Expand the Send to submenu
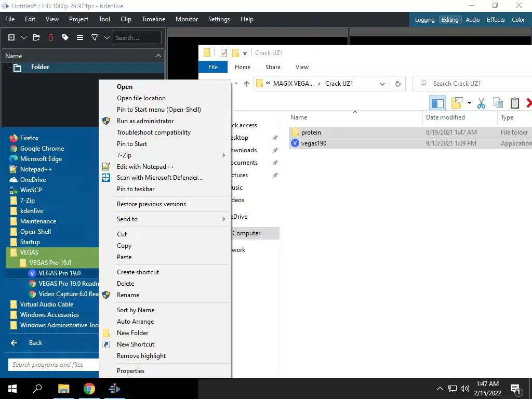The width and height of the screenshot is (532, 399). click(x=165, y=219)
